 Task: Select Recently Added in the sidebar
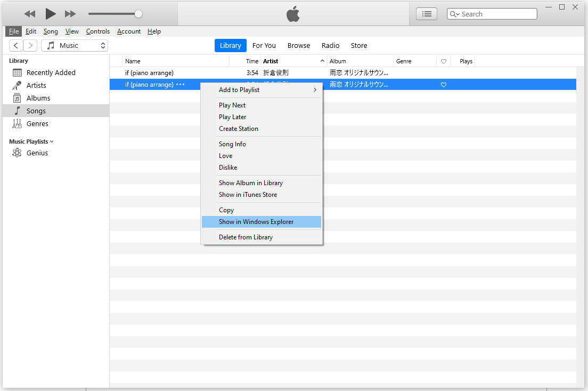[x=56, y=73]
